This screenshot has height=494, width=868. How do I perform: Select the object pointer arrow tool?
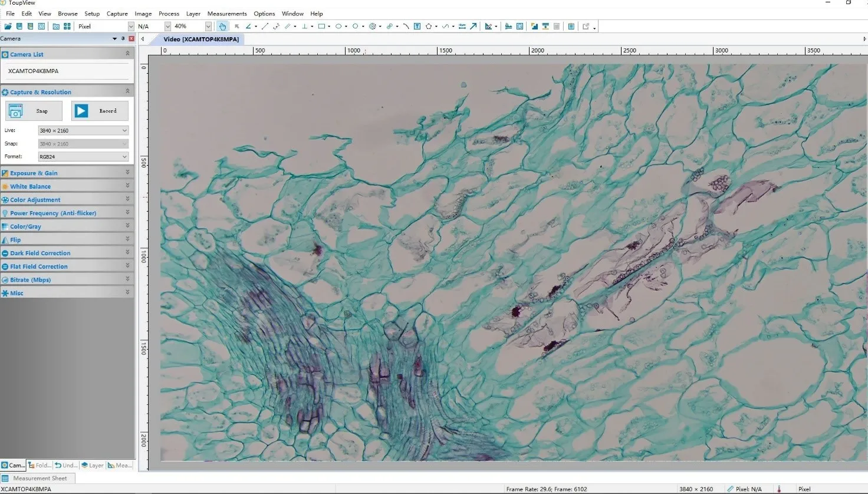(x=237, y=27)
